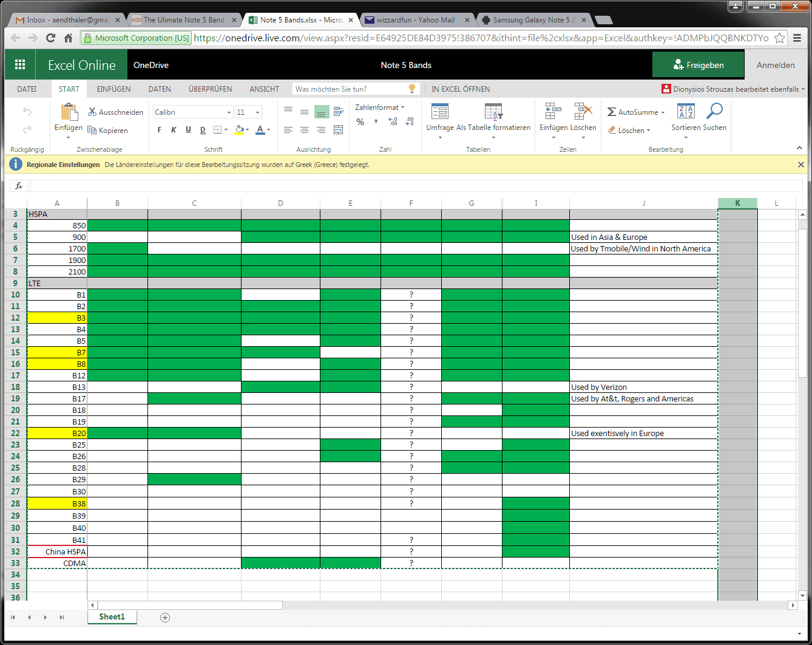Apply percent number format
This screenshot has height=645, width=812.
coord(360,122)
